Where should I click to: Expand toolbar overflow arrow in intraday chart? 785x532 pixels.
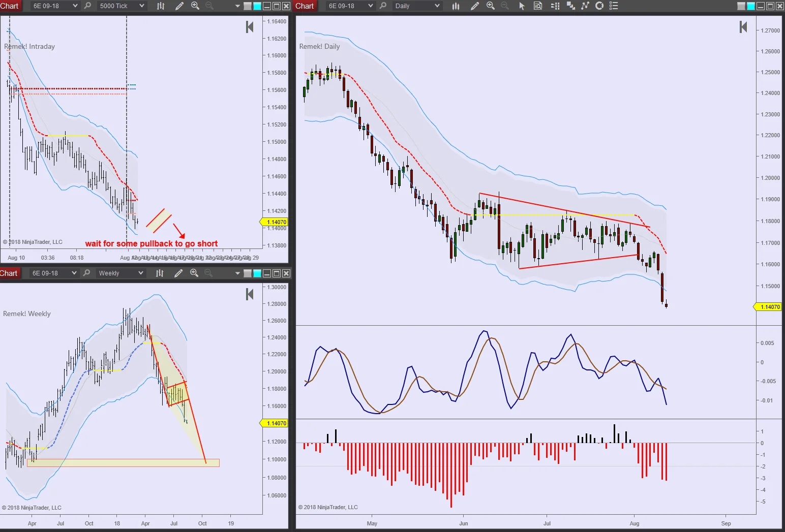pos(237,6)
